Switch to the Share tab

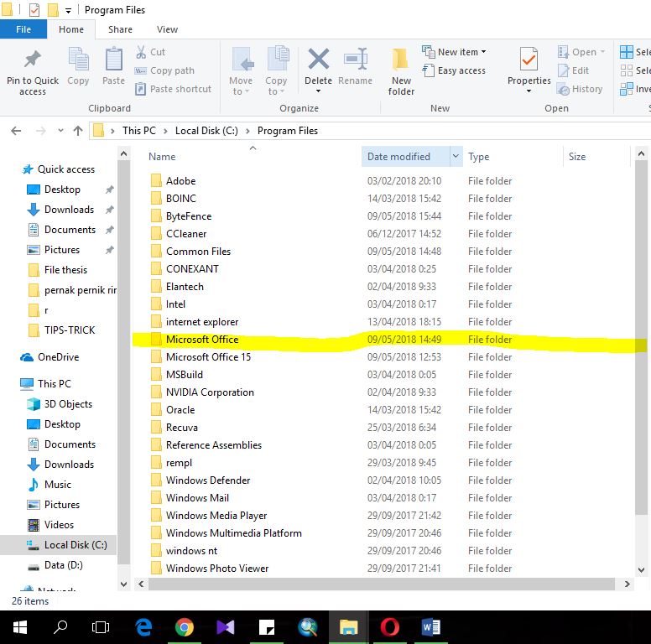[121, 29]
